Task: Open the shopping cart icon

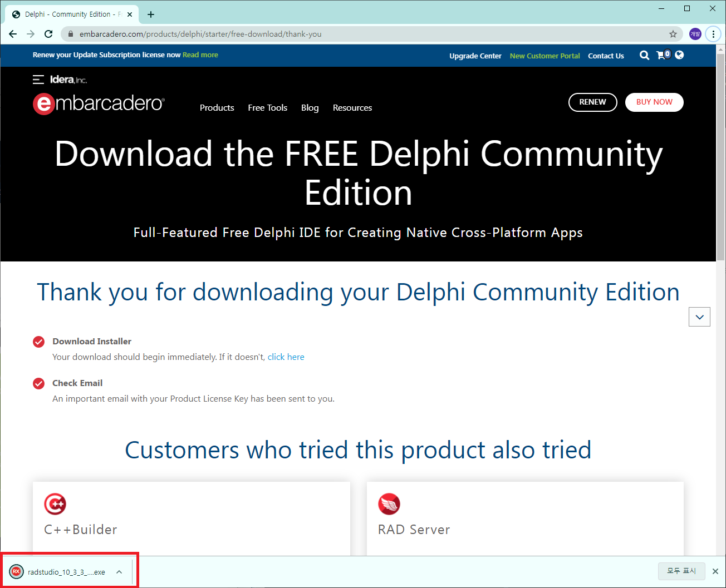Action: (x=663, y=55)
